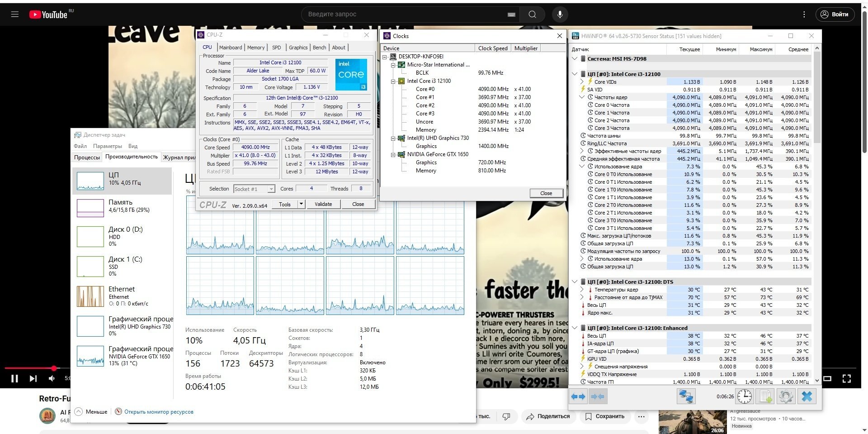868x434 pixels.
Task: Open CPU-Z Mainboard tab
Action: 231,48
